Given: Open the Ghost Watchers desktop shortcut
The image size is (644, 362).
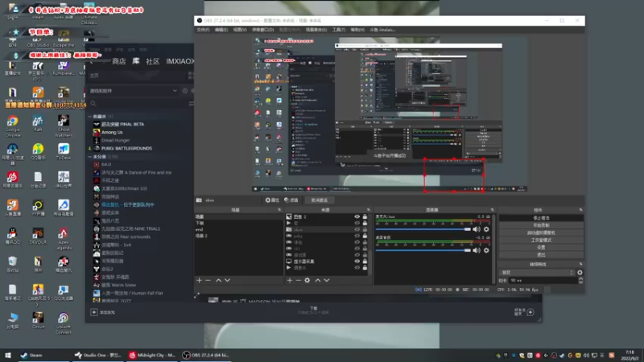Looking at the screenshot, I should pos(64,126).
